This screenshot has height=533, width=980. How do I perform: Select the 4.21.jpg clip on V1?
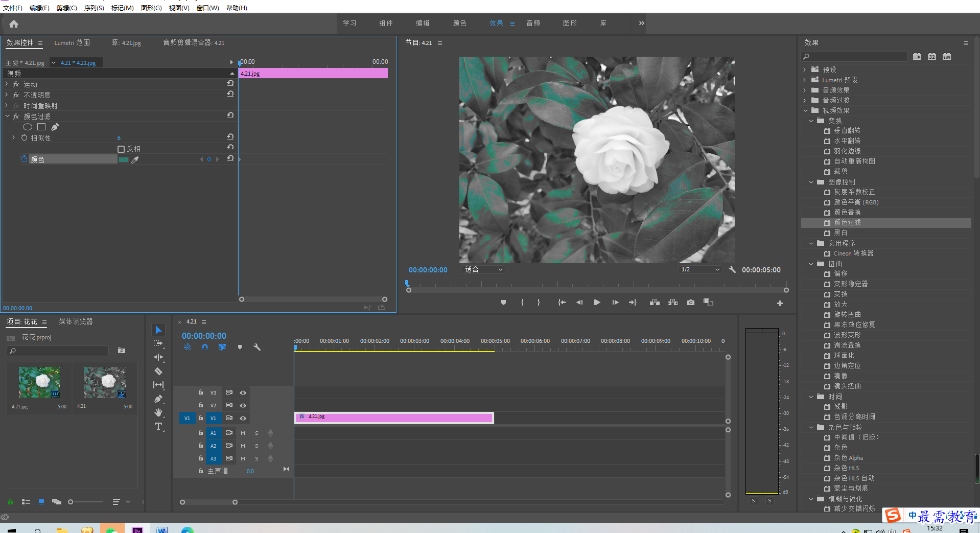[394, 418]
